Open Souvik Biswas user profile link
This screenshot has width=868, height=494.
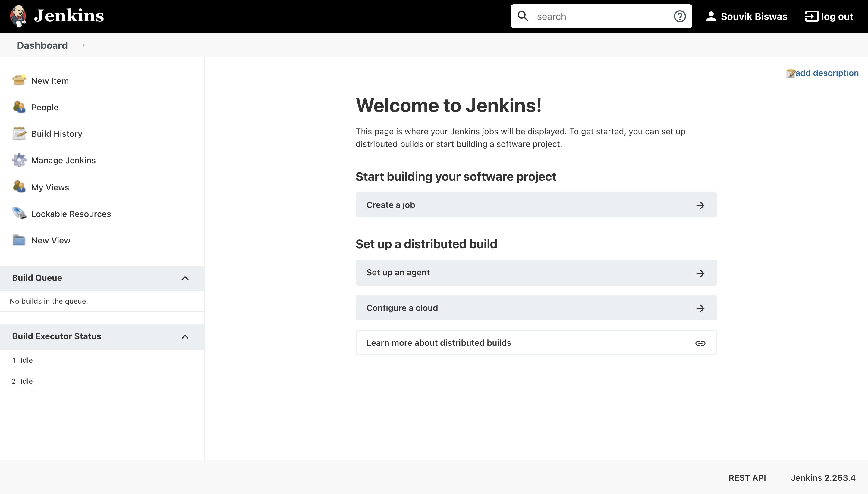(x=753, y=16)
